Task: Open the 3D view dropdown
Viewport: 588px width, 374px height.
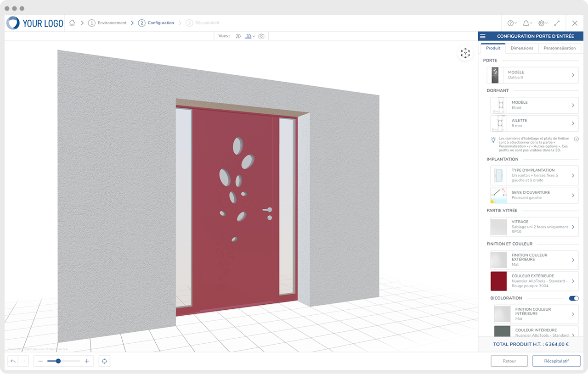Action: [x=250, y=36]
